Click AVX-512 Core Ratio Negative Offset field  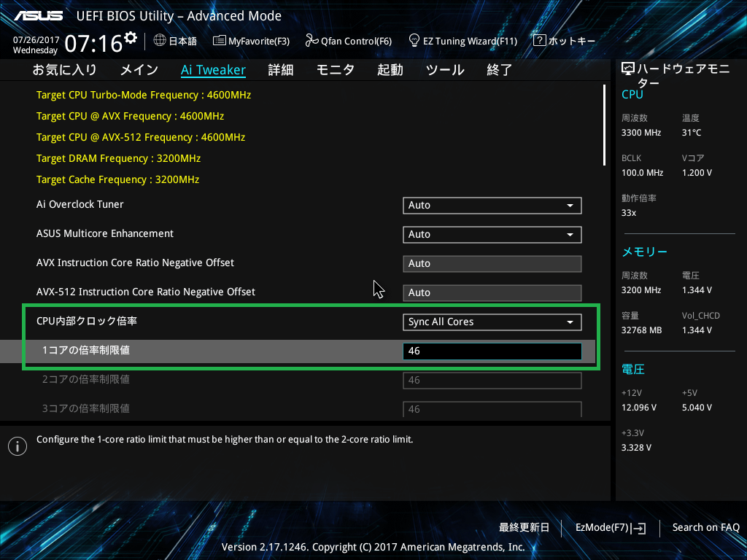[x=492, y=293]
